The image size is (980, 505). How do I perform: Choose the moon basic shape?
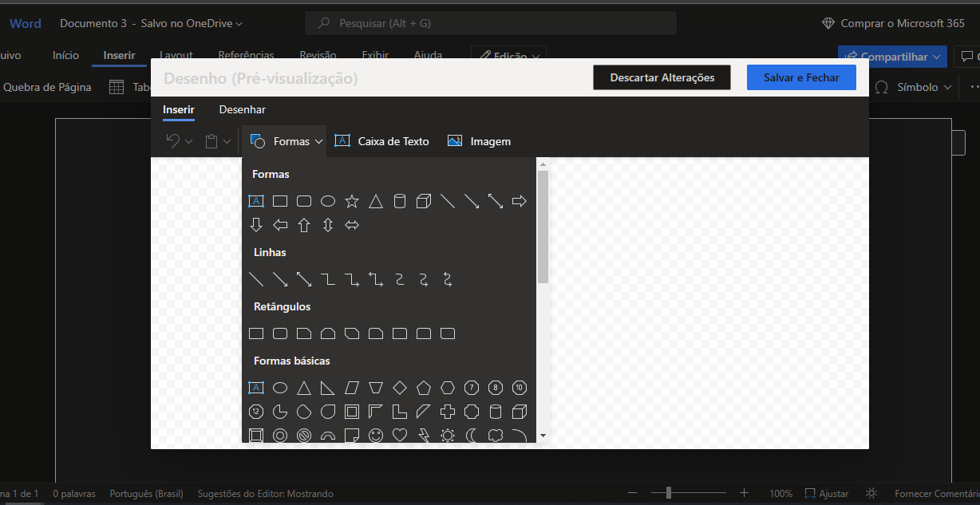pyautogui.click(x=472, y=436)
